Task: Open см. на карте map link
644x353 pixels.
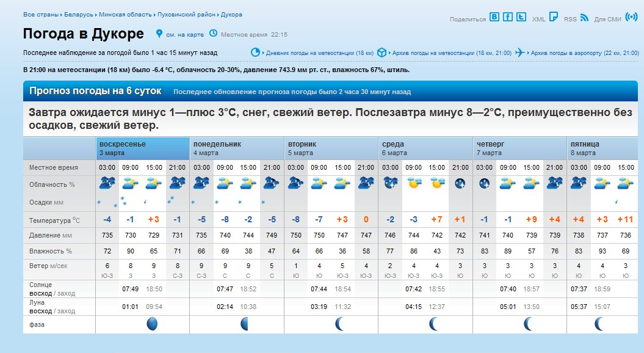Action: (x=184, y=34)
